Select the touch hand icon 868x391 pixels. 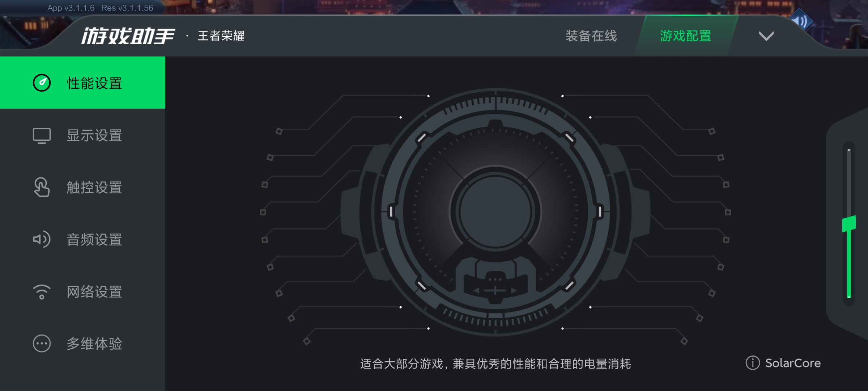point(42,187)
